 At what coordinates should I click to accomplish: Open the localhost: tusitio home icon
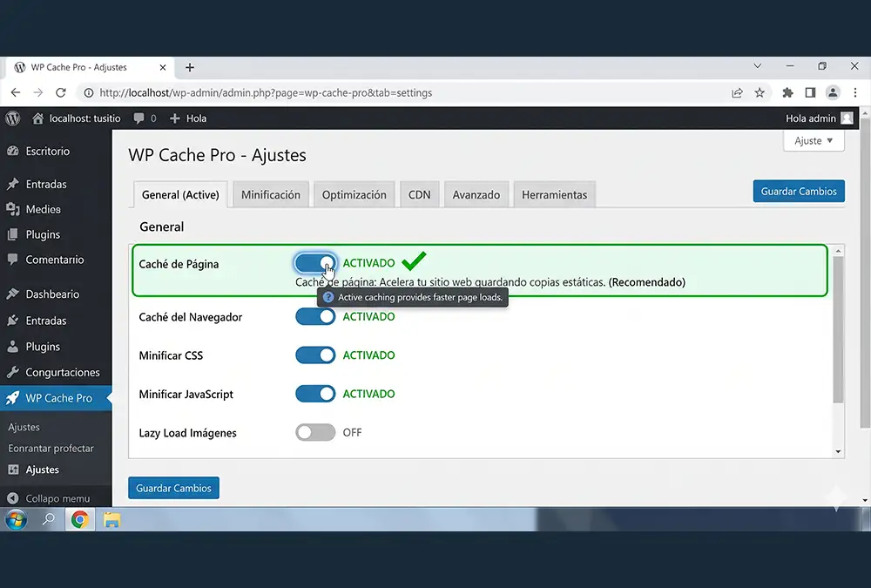click(x=37, y=118)
